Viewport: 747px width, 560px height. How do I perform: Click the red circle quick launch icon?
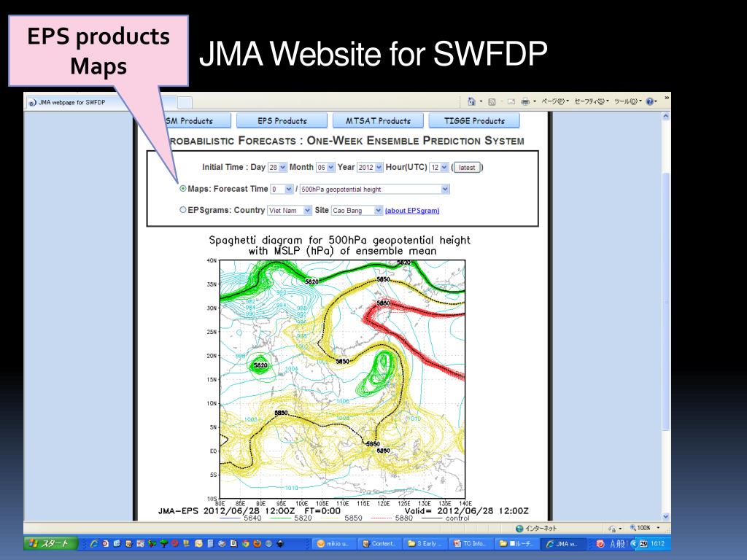pos(175,543)
